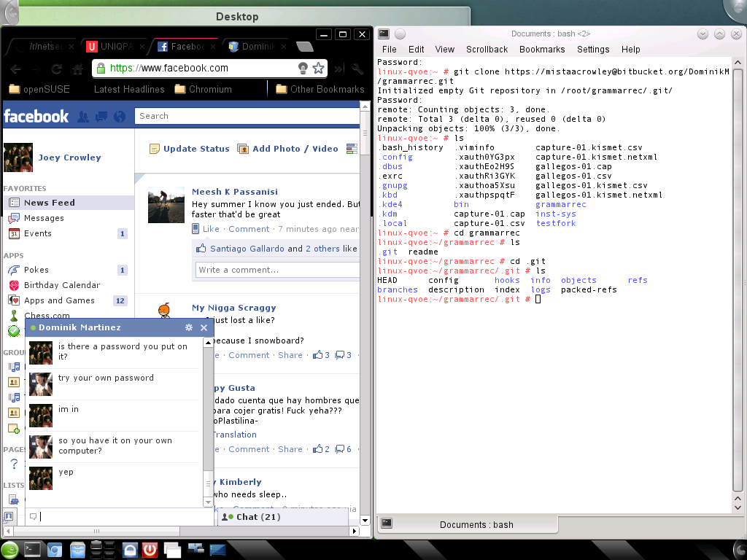This screenshot has width=747, height=560.
Task: Open the Other Bookmarks folder
Action: [x=320, y=90]
